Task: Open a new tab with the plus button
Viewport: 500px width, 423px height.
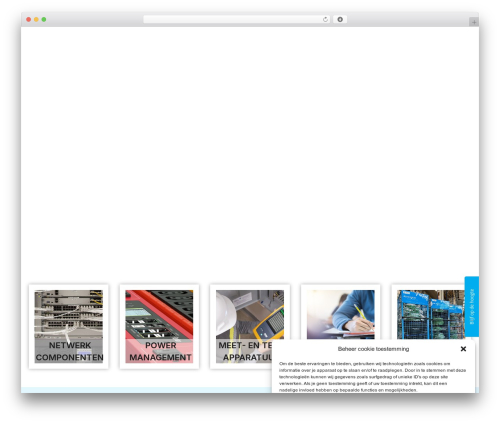Action: click(474, 22)
